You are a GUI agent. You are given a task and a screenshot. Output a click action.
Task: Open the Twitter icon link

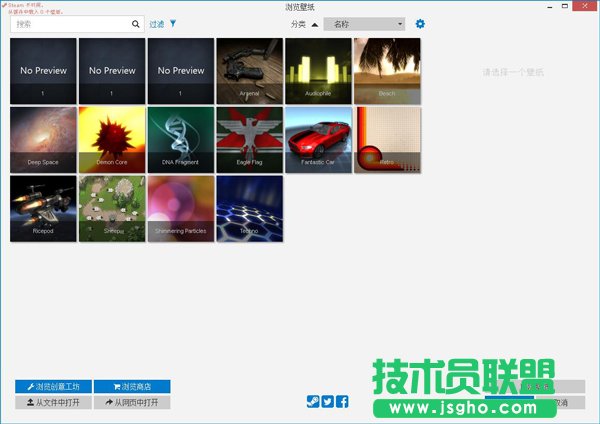click(x=328, y=401)
